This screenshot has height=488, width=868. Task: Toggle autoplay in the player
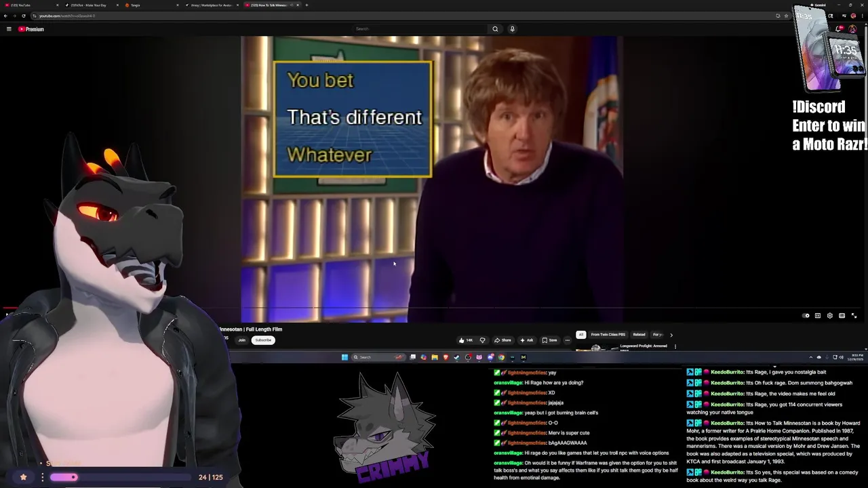806,316
